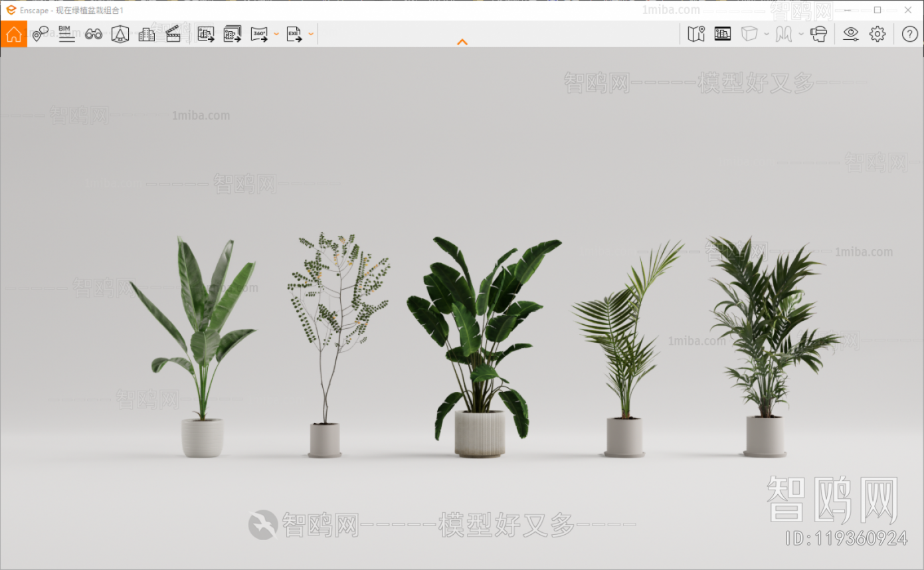Image resolution: width=924 pixels, height=570 pixels.
Task: Click the walk navigation mode icon
Action: (x=784, y=34)
